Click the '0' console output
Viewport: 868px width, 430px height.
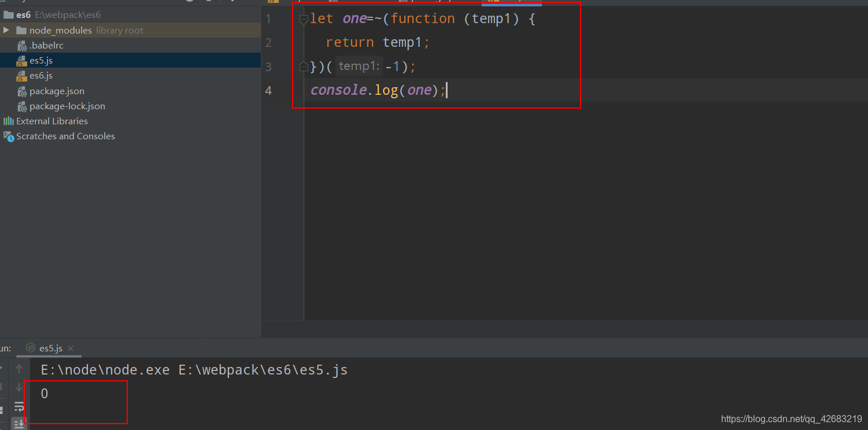[45, 394]
